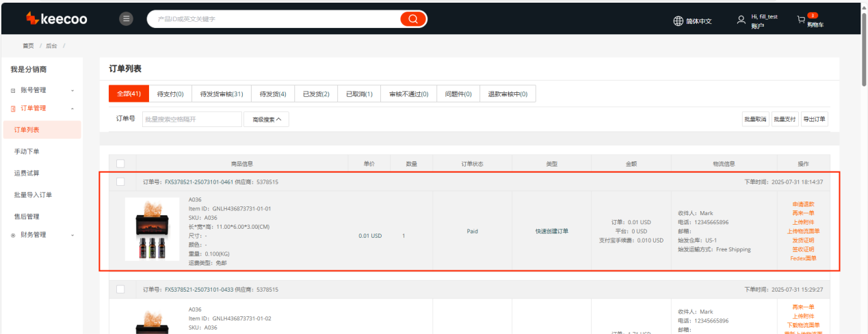Click 上传物流面单 for order 0461

(803, 231)
